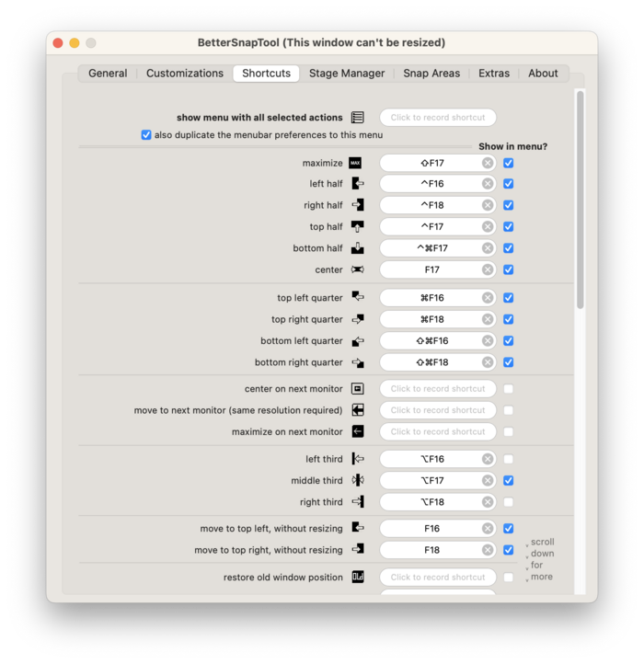Viewport: 644px width, 664px height.
Task: Open the Extras tab
Action: point(494,74)
